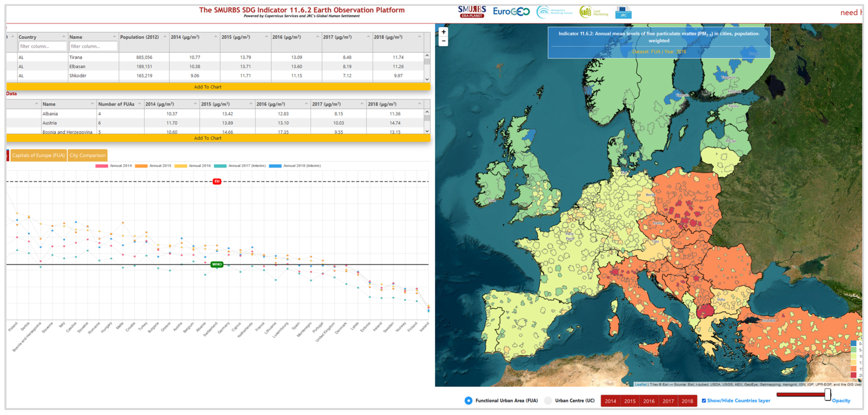Click the Land Monitoring logo

[593, 12]
